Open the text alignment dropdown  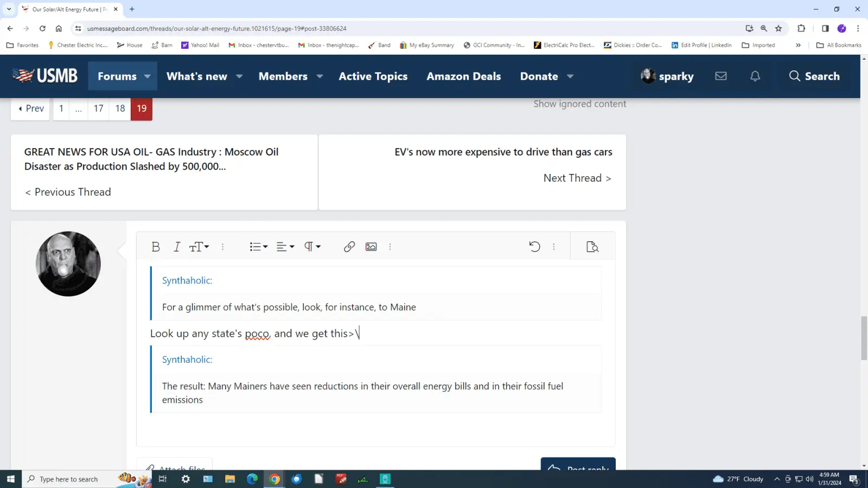point(285,247)
